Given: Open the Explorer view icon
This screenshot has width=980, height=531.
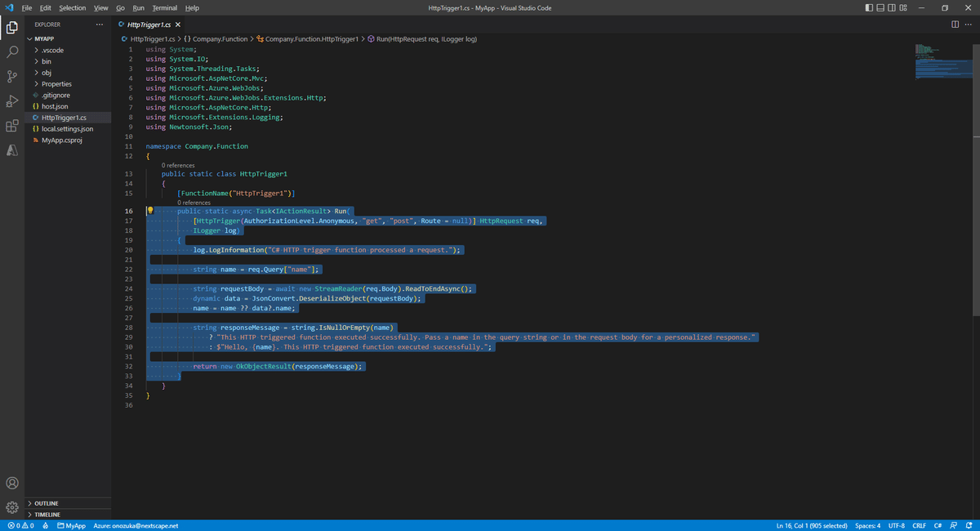Looking at the screenshot, I should click(x=11, y=26).
